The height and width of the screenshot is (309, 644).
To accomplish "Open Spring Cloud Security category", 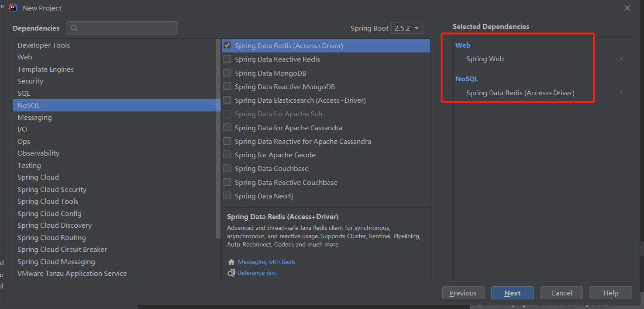I will pyautogui.click(x=114, y=189).
